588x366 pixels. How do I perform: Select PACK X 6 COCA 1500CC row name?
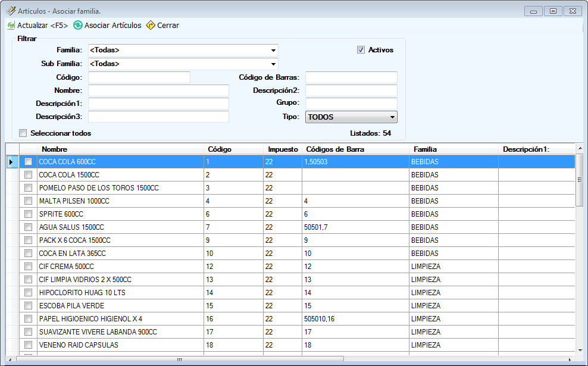74,240
